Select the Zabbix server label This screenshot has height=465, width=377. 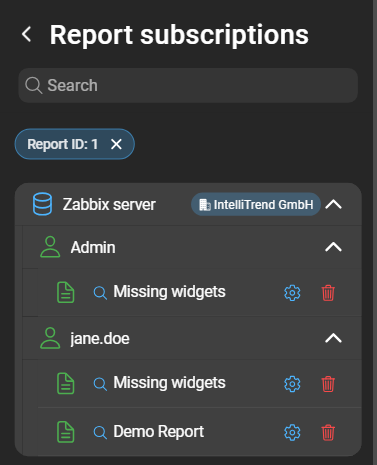tap(109, 204)
